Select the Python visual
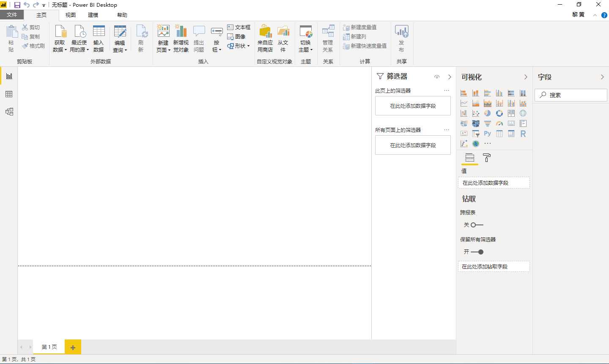Viewport: 609px width, 364px height. (x=488, y=134)
